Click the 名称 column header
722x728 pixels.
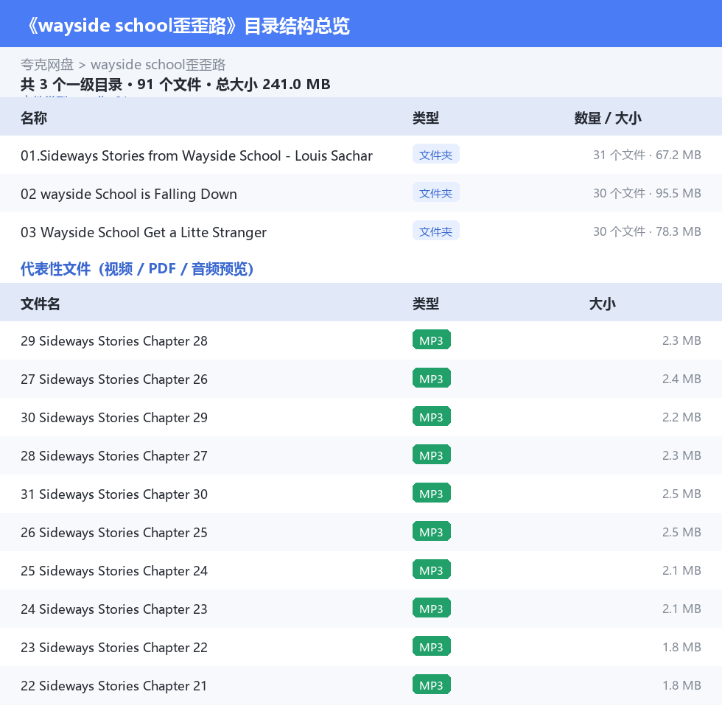click(33, 118)
